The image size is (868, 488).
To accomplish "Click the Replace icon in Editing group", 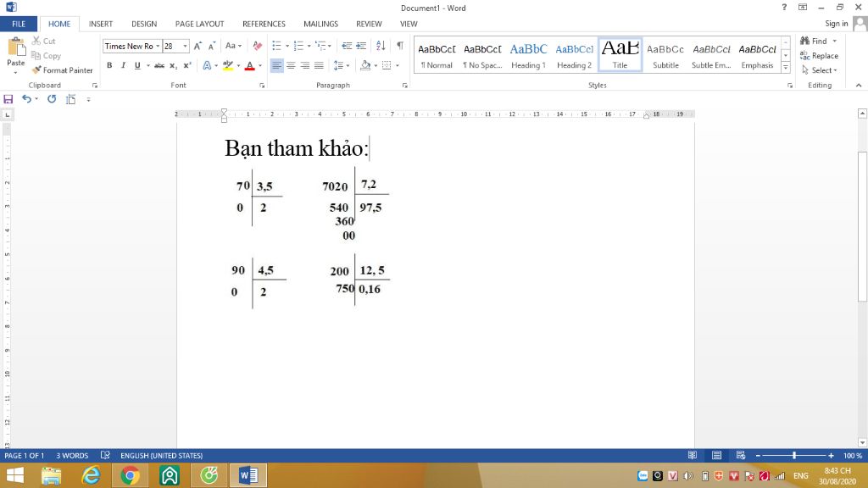I will (x=805, y=55).
